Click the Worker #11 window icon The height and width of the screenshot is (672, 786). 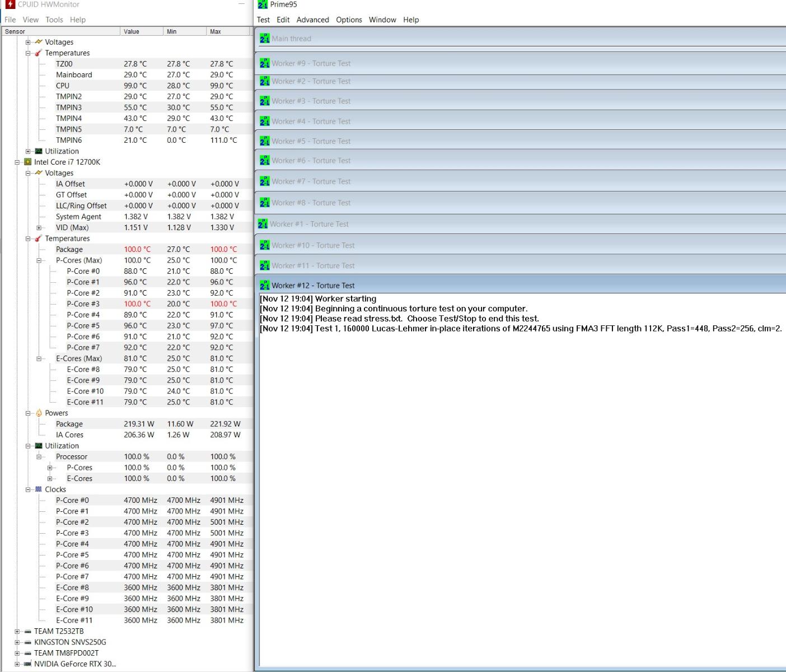[265, 265]
